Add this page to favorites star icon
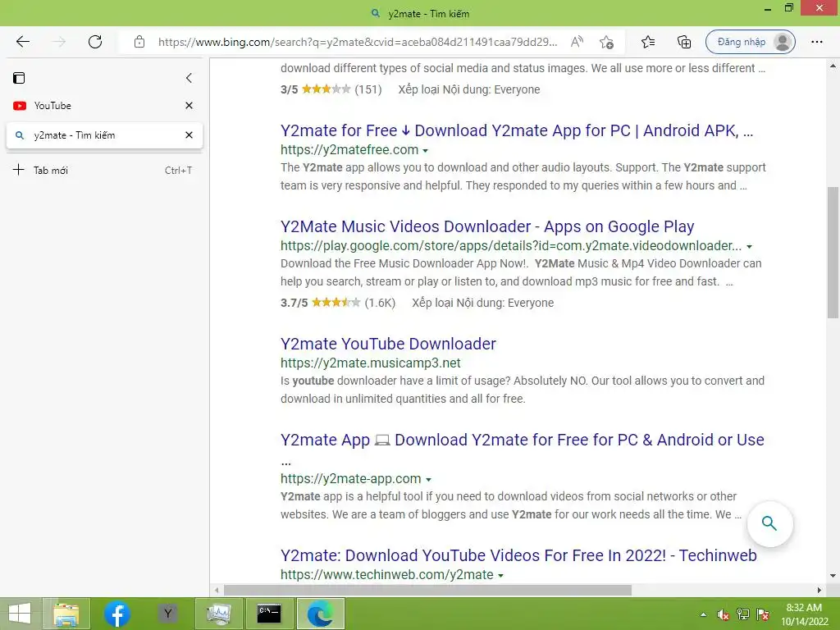This screenshot has height=630, width=840. (606, 42)
